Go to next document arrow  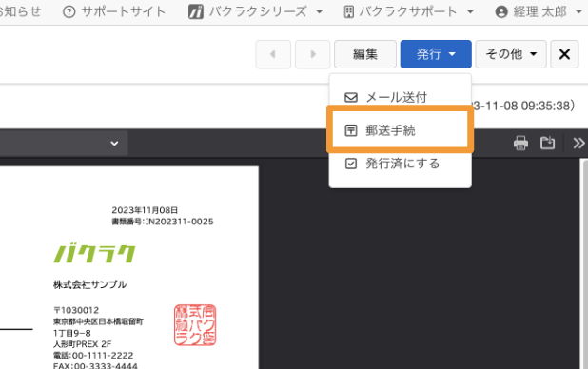[312, 54]
